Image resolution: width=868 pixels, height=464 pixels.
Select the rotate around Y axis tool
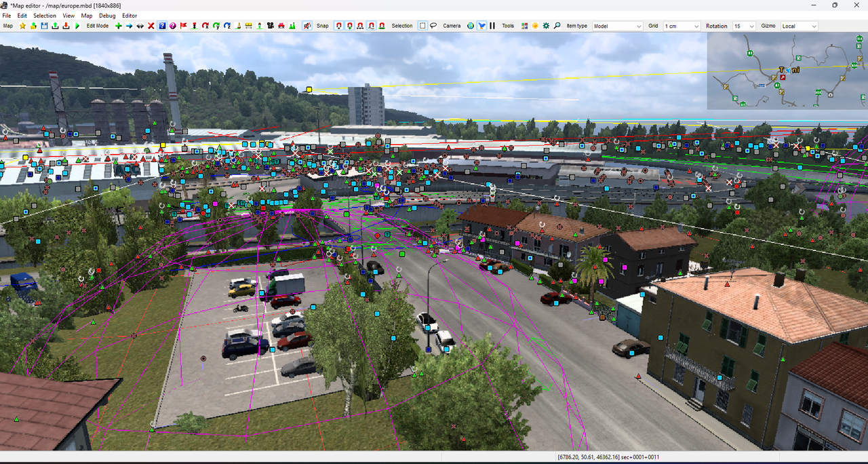(x=216, y=26)
